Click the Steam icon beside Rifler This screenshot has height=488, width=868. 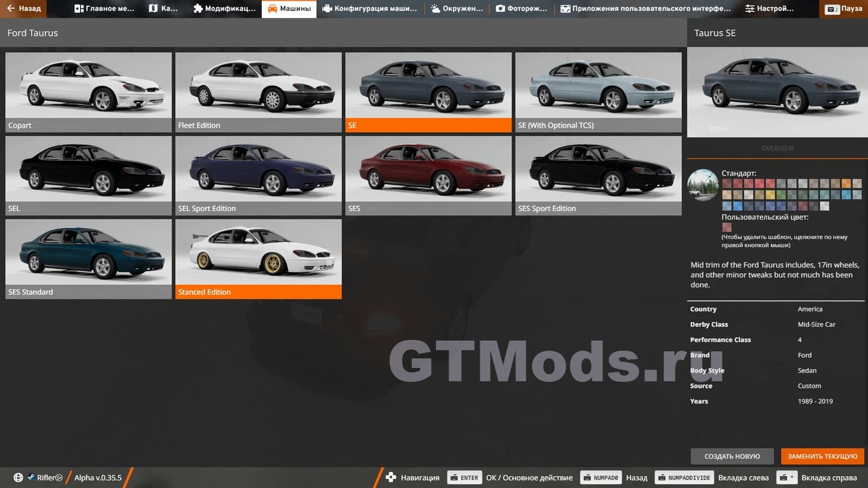pyautogui.click(x=31, y=478)
